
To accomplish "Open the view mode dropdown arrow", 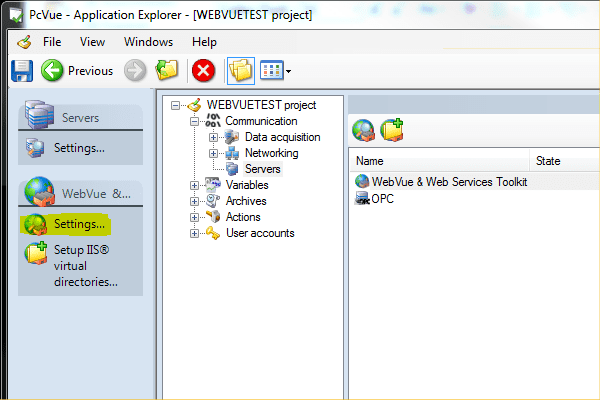I will (x=289, y=72).
